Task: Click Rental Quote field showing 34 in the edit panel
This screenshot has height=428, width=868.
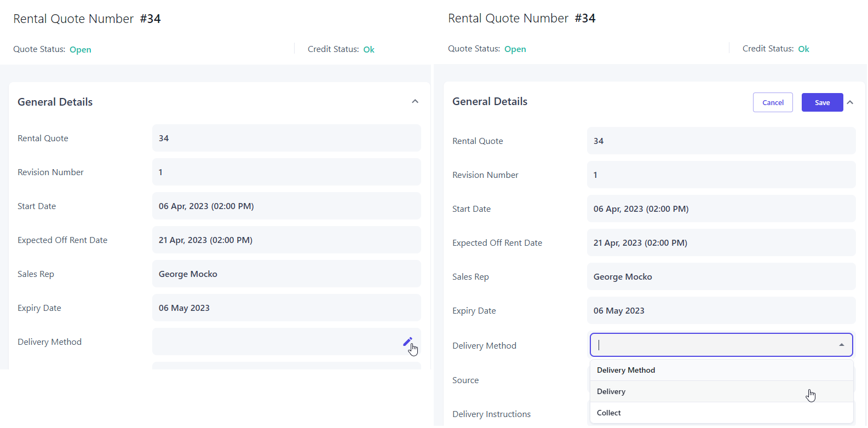Action: point(721,141)
